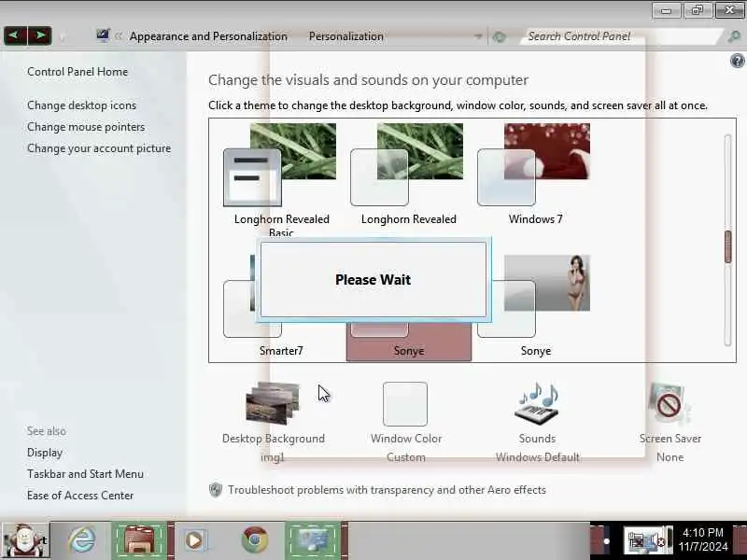Screen dimensions: 747x560
Task: Open Desktop Background settings icon
Action: tap(273, 403)
